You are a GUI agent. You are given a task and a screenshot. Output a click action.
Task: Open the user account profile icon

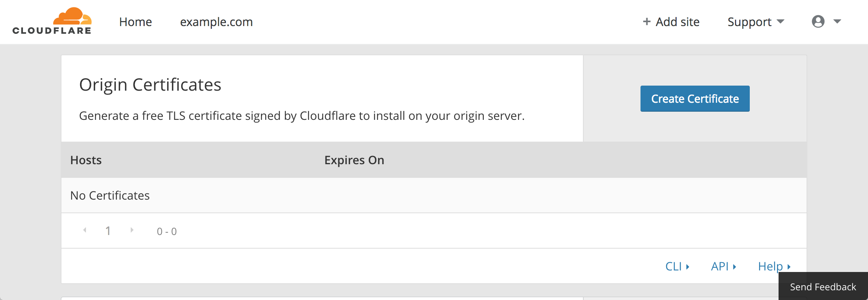818,22
